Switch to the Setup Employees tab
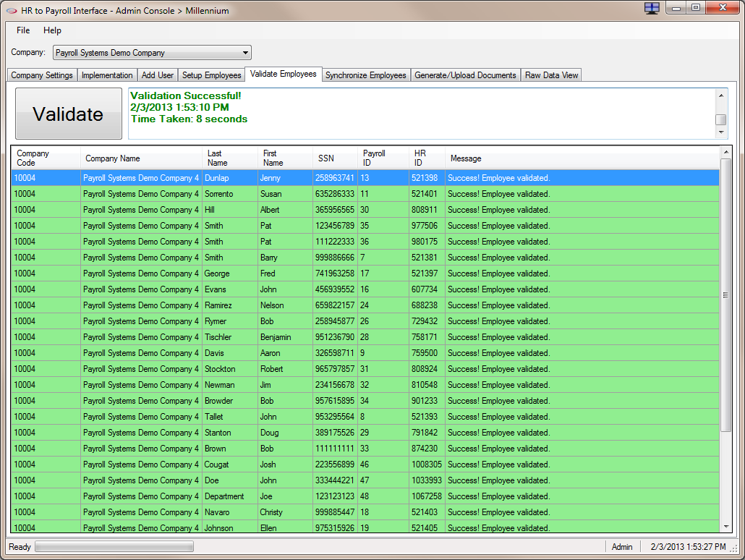 (211, 75)
